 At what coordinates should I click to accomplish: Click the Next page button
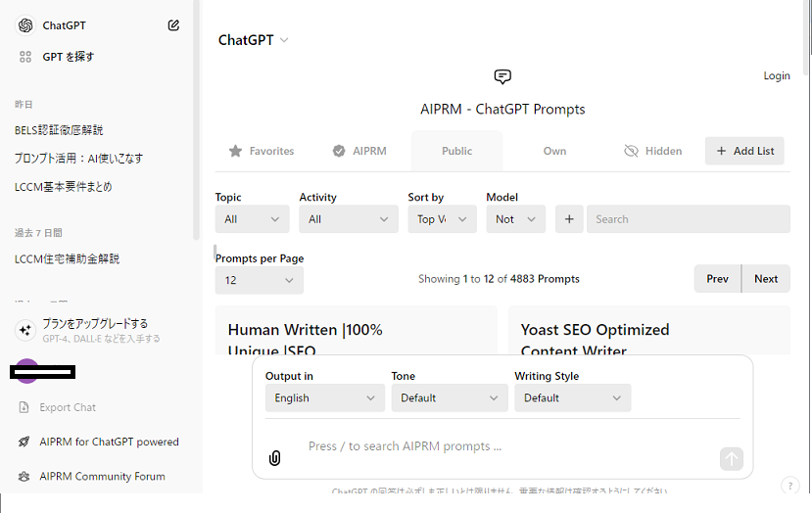pyautogui.click(x=766, y=278)
